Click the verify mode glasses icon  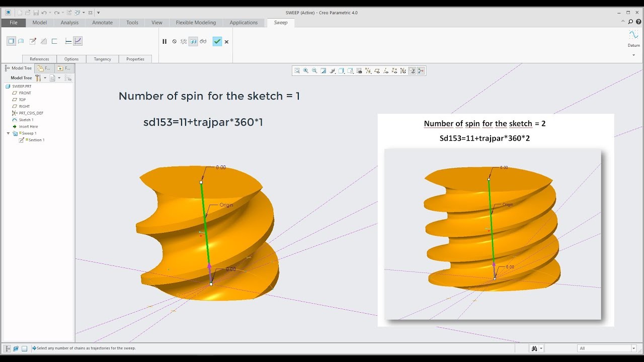(x=203, y=42)
